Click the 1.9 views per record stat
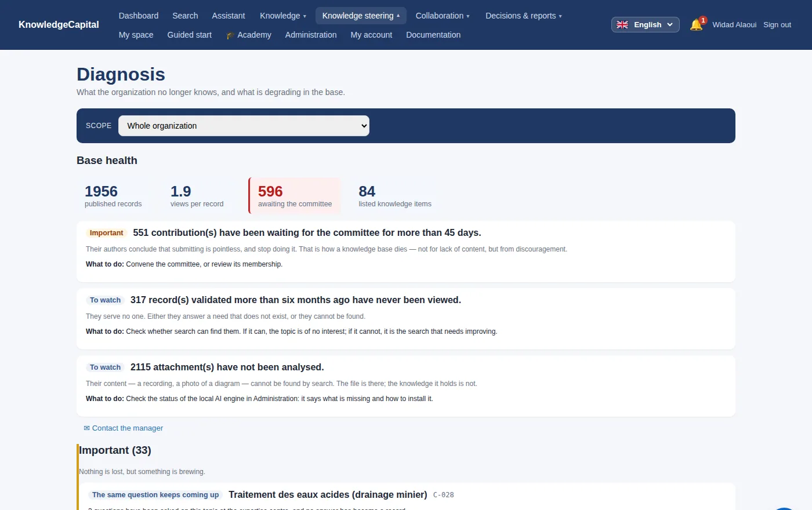This screenshot has height=510, width=812. pos(197,196)
